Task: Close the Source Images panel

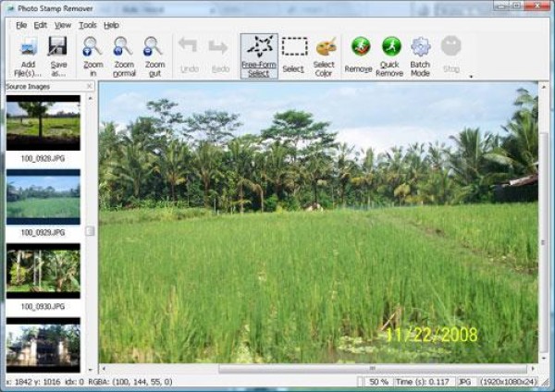Action: coord(90,86)
